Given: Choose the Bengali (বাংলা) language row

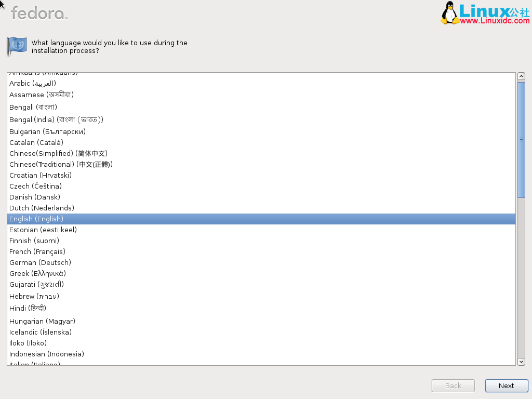Looking at the screenshot, I should pos(261,107).
